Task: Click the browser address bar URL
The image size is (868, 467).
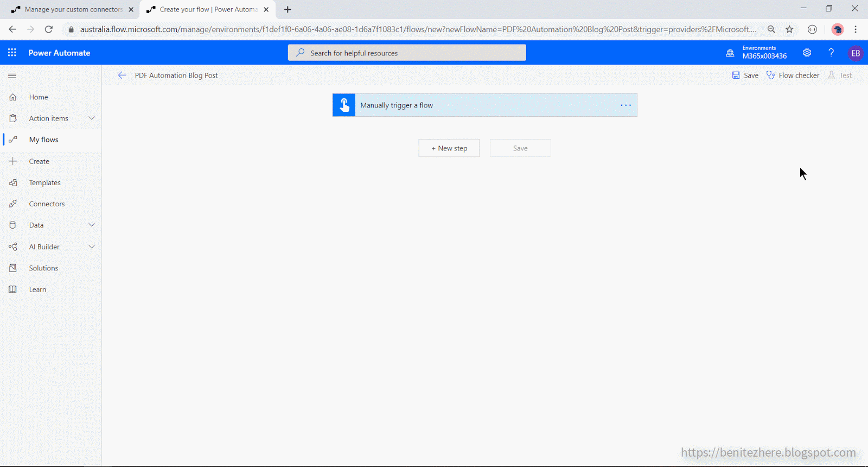Action: (418, 29)
